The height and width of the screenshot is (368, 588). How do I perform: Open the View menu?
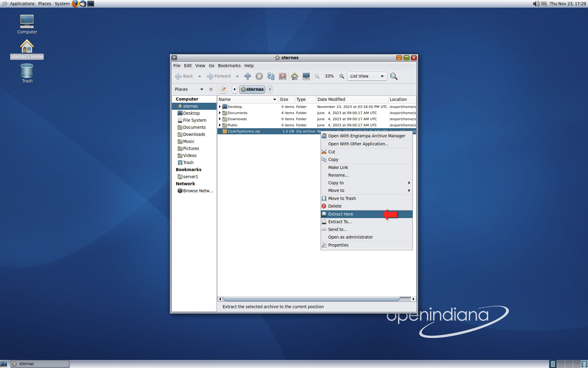pyautogui.click(x=200, y=66)
